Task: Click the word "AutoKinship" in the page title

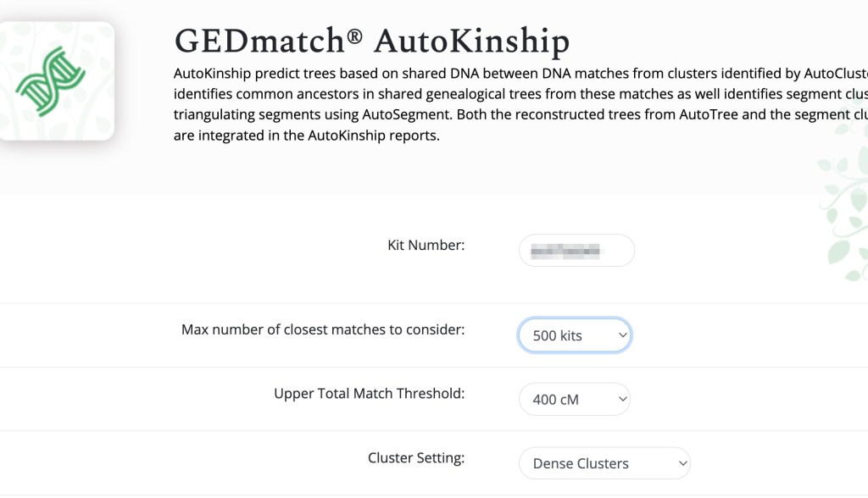Action: point(471,41)
